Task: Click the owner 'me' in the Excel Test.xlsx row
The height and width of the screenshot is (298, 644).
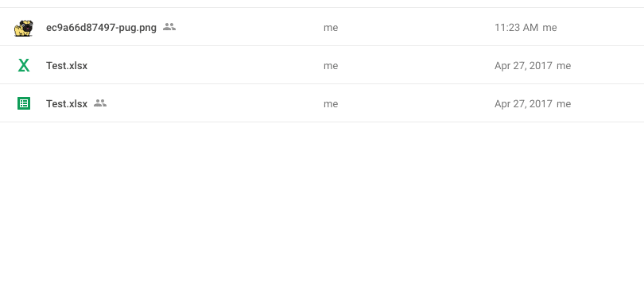Action: [x=331, y=66]
